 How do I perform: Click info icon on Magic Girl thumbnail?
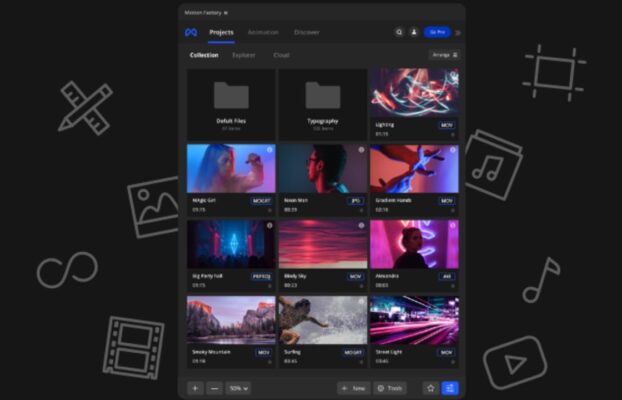click(x=270, y=150)
